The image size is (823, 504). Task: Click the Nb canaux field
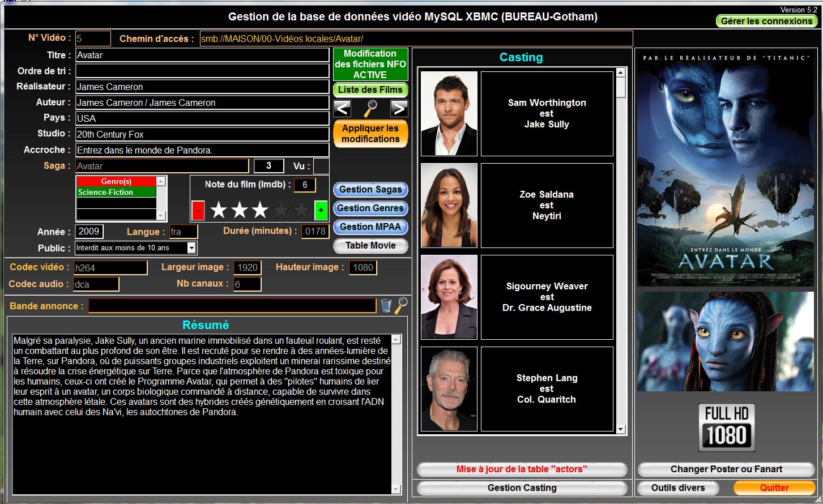(x=248, y=284)
